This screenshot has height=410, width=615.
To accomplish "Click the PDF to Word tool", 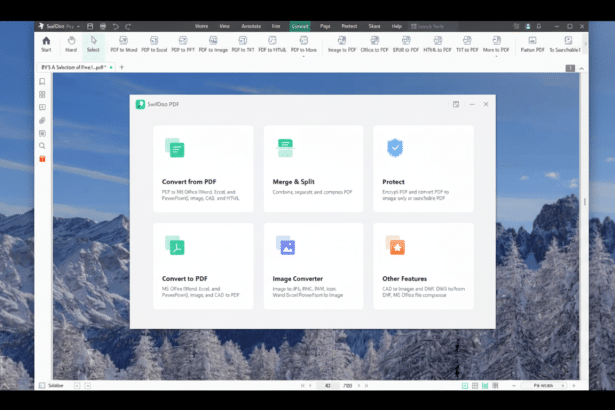I will (124, 43).
